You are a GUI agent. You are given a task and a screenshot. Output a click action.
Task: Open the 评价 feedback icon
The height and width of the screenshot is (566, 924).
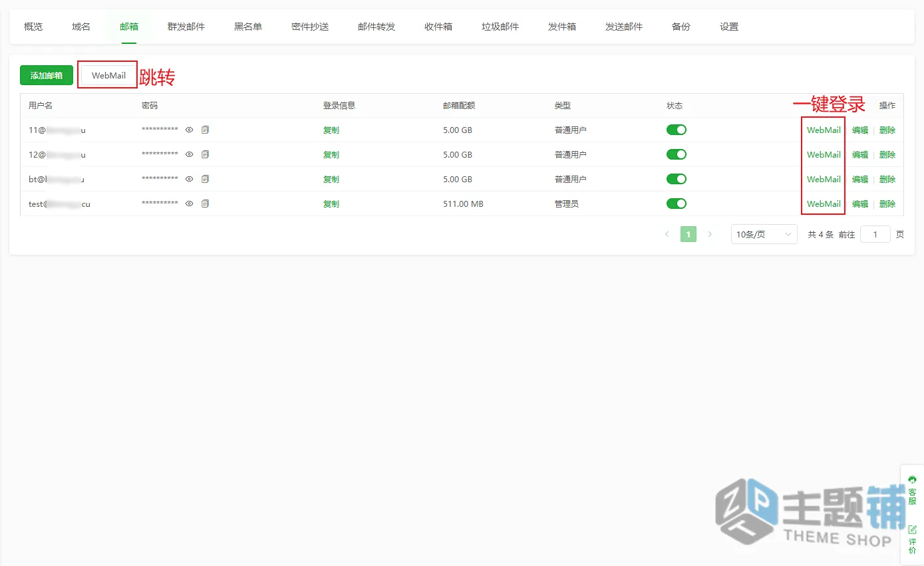[912, 539]
